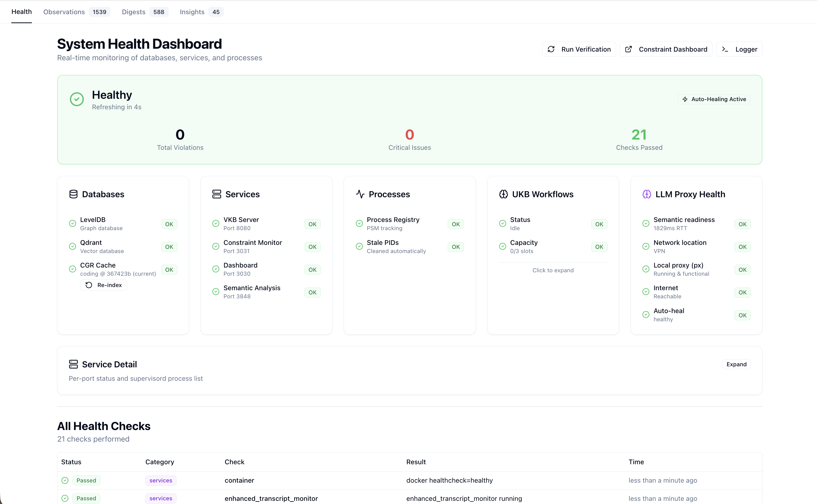Click the purple LLM Proxy Health brain icon
Screen dimensions: 817x504
(647, 194)
